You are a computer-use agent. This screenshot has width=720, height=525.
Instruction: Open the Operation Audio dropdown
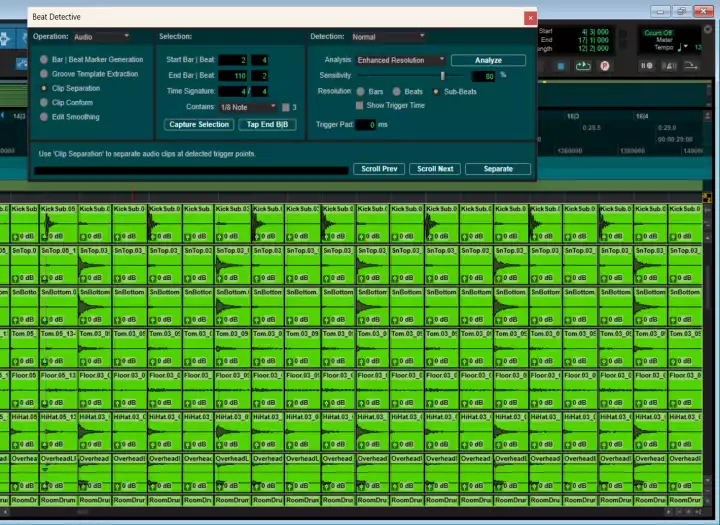tap(100, 36)
